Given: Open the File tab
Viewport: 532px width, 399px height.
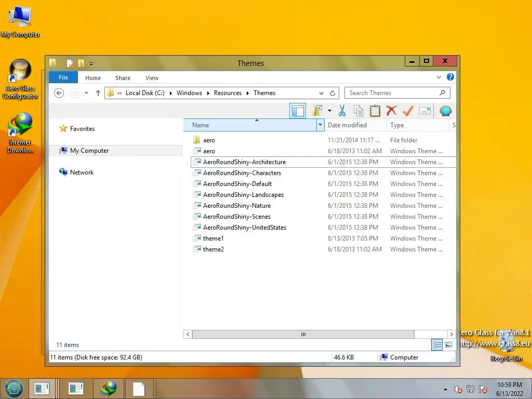Looking at the screenshot, I should pos(63,77).
